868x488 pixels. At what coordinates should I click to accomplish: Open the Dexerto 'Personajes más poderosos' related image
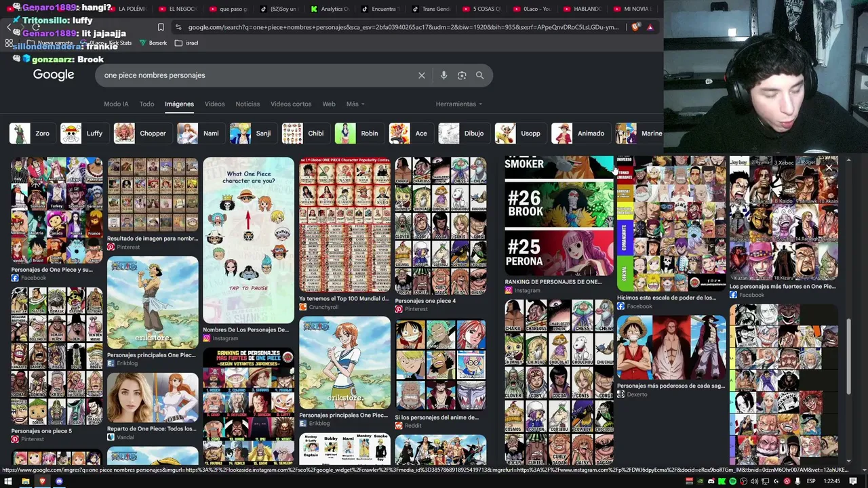coord(671,348)
